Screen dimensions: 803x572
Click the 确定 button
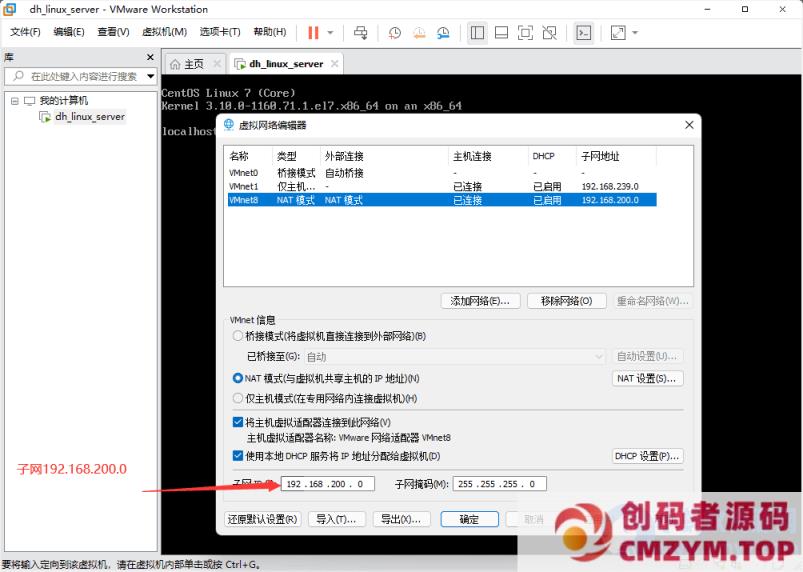[470, 519]
